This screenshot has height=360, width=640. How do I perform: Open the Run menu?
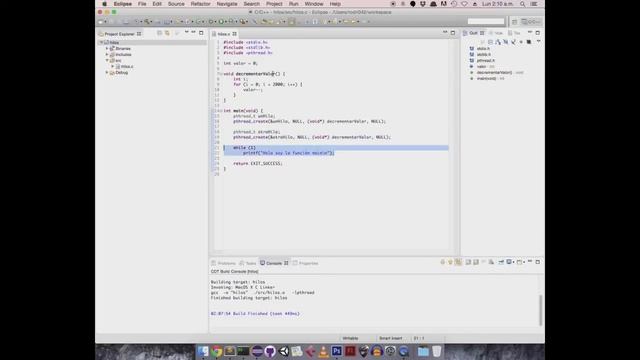294,4
